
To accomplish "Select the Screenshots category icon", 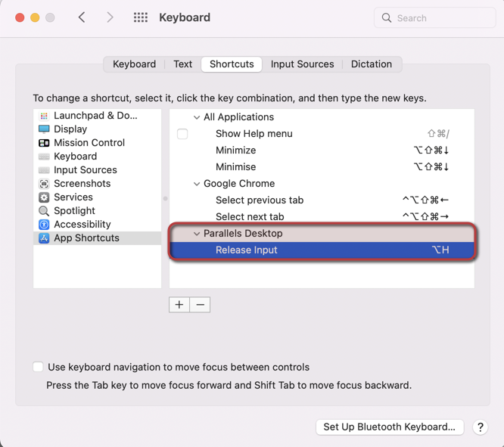I will 44,184.
